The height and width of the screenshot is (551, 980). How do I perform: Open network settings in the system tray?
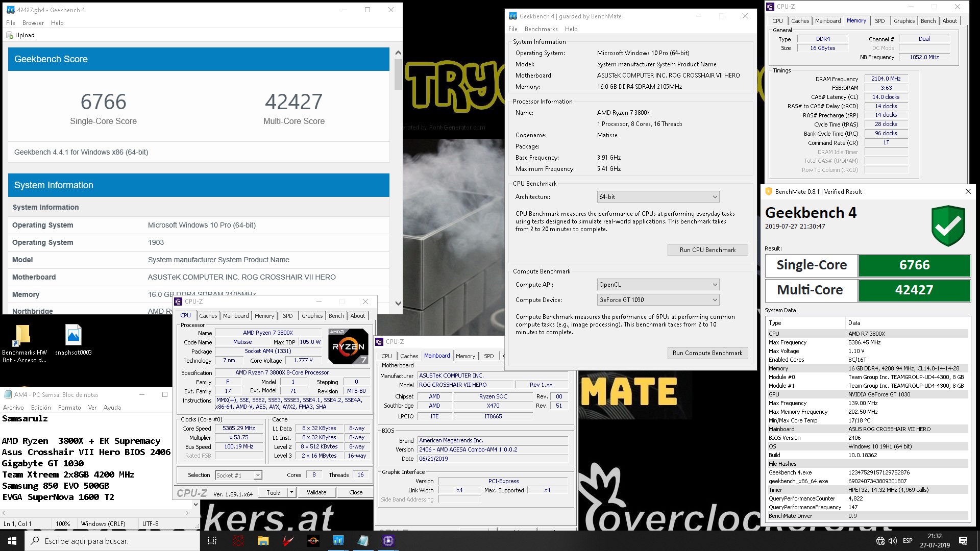pos(880,541)
